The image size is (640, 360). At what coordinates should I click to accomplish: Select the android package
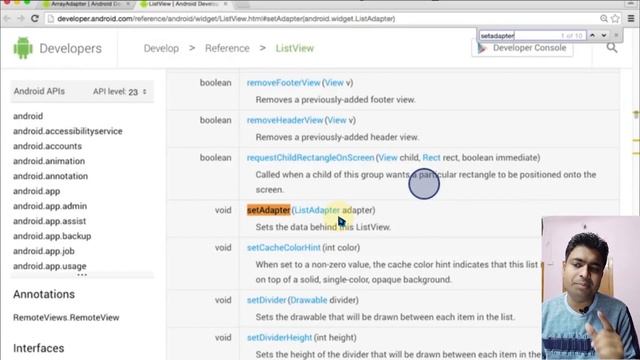click(x=28, y=116)
